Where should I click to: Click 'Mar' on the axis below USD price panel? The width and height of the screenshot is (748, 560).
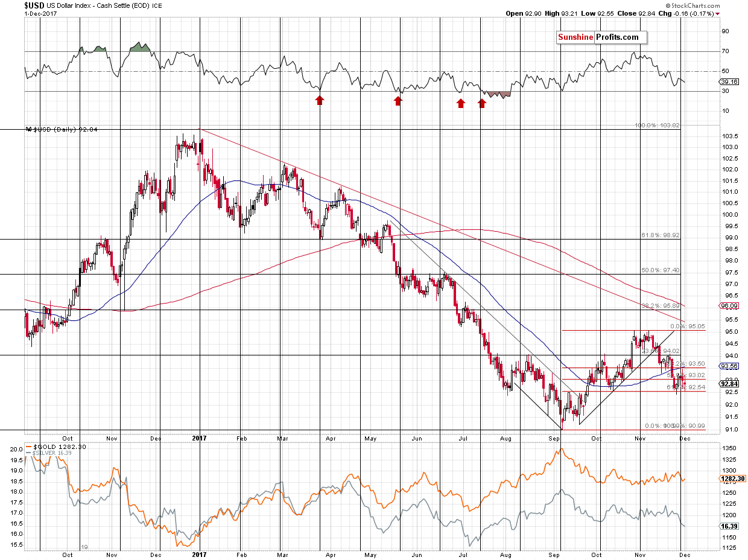pyautogui.click(x=282, y=438)
